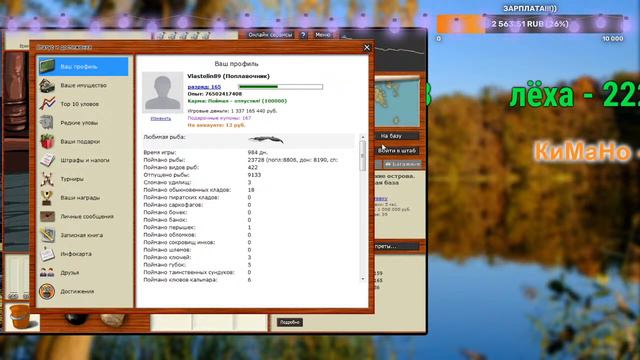Click the Игровые деньги: 1 337 165 440 line
640x360 pixels.
point(232,111)
